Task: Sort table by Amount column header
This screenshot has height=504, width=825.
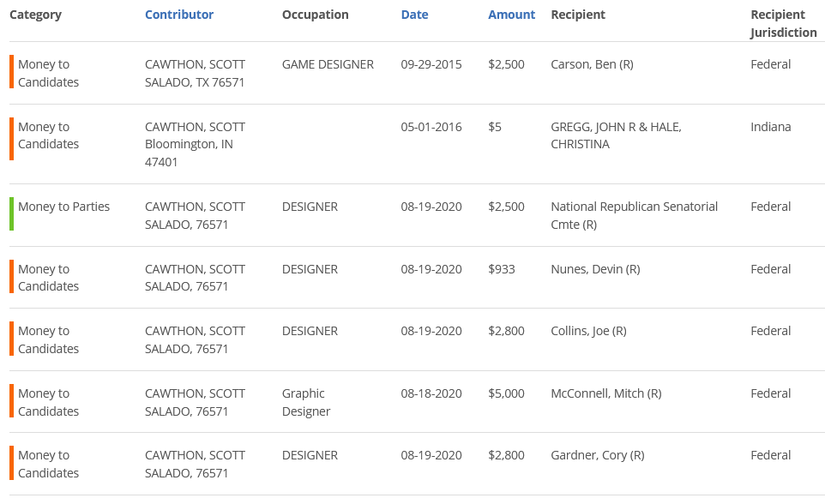Action: click(511, 15)
